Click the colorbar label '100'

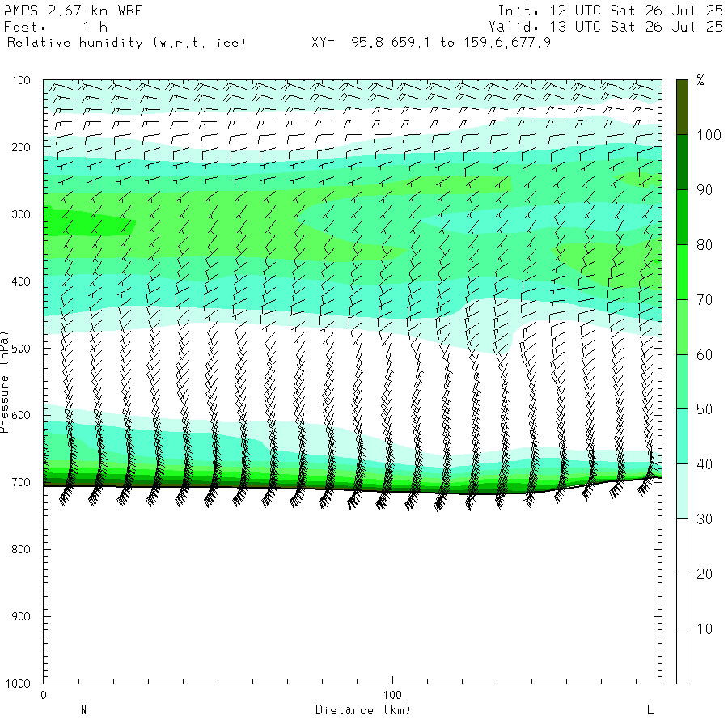click(709, 135)
